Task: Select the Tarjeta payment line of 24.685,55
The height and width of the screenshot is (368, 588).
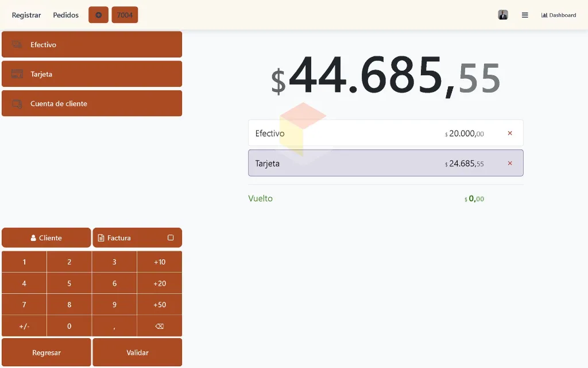Action: coord(385,163)
